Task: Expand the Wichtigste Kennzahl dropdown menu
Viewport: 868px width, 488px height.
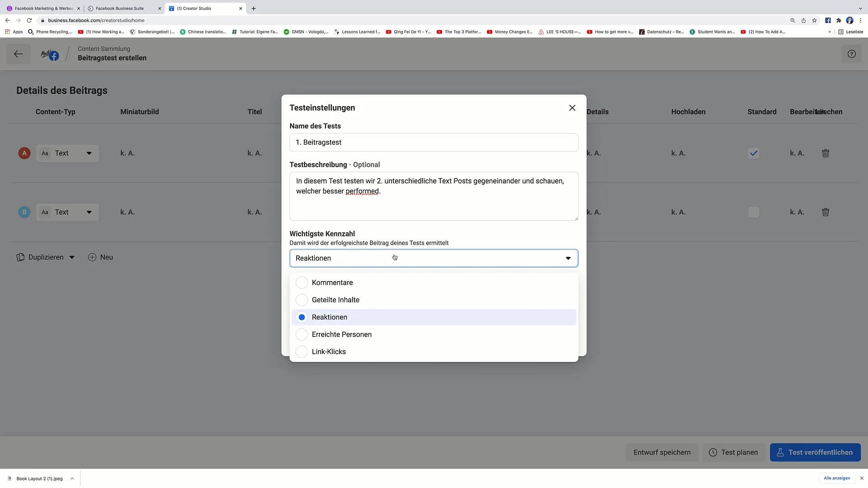Action: tap(434, 258)
